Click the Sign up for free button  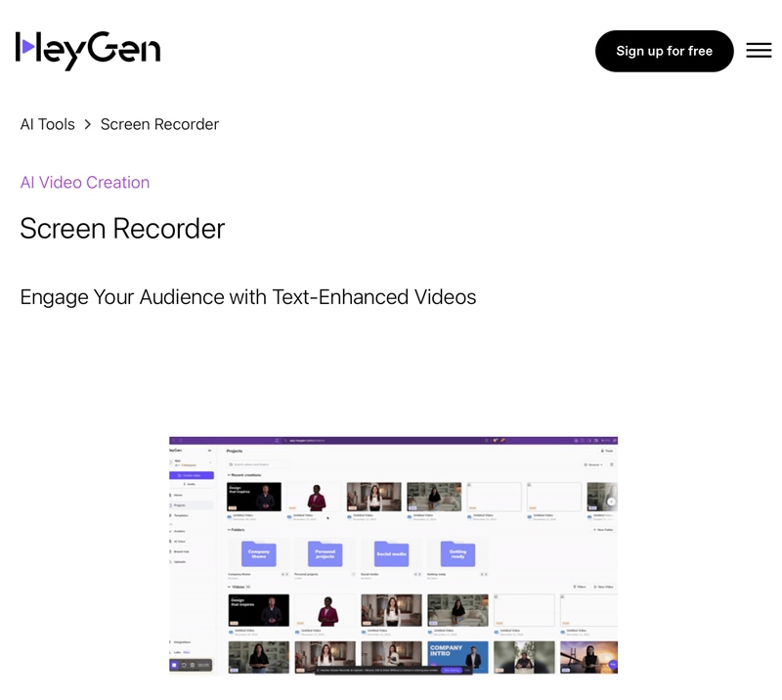665,51
